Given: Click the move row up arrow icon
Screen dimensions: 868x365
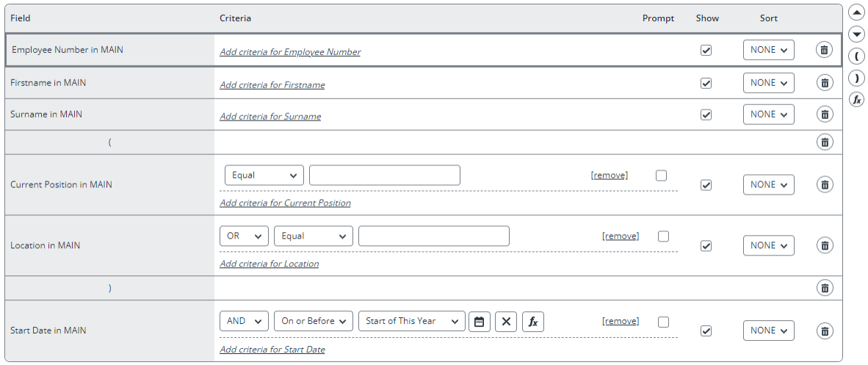Looking at the screenshot, I should coord(856,12).
